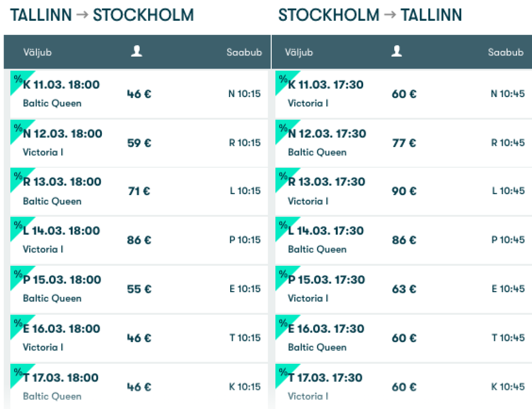
Task: Click discount badge on L 14.03. 17:30 departure
Action: (x=283, y=225)
